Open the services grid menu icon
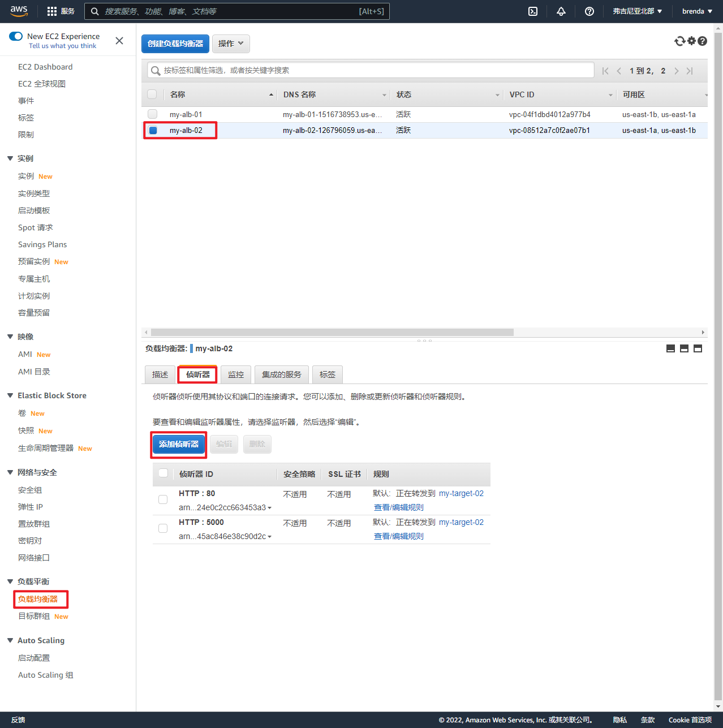723x728 pixels. pos(52,11)
